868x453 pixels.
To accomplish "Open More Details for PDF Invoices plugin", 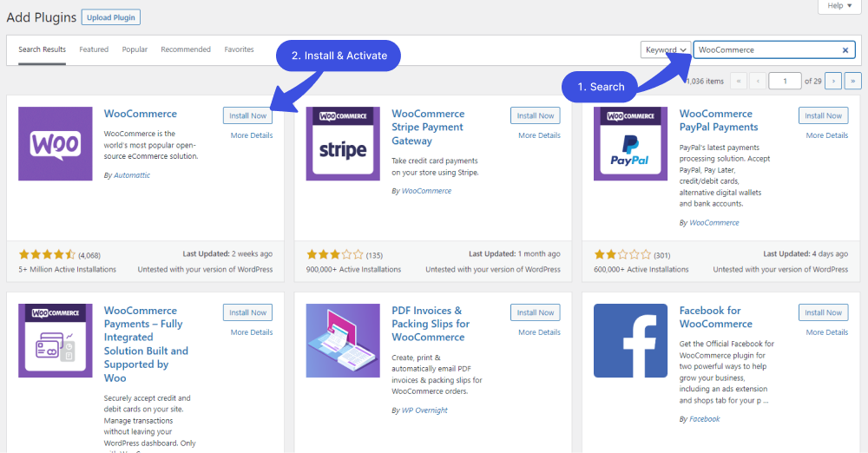I will click(539, 332).
